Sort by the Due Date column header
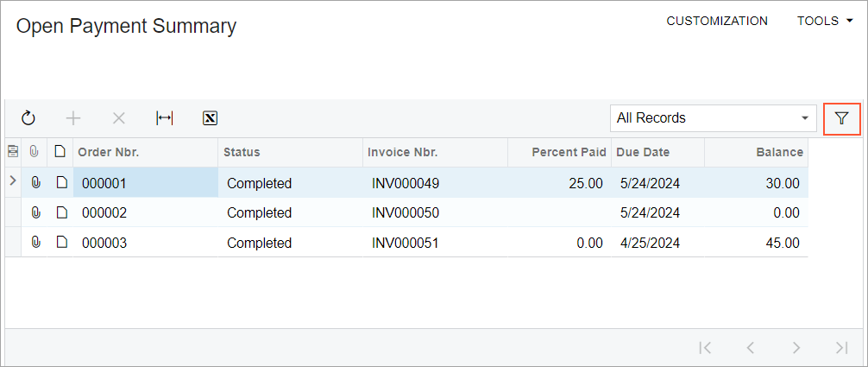Screen dimensions: 868x367 pyautogui.click(x=643, y=152)
